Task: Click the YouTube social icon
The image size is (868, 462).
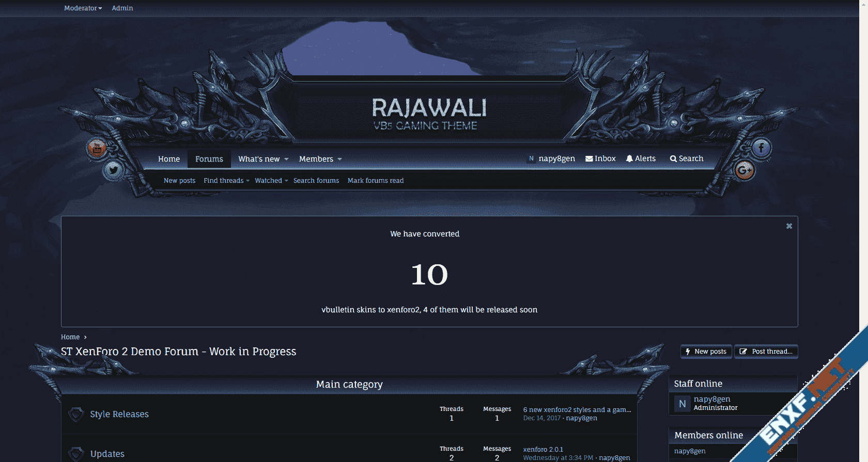Action: [x=97, y=149]
